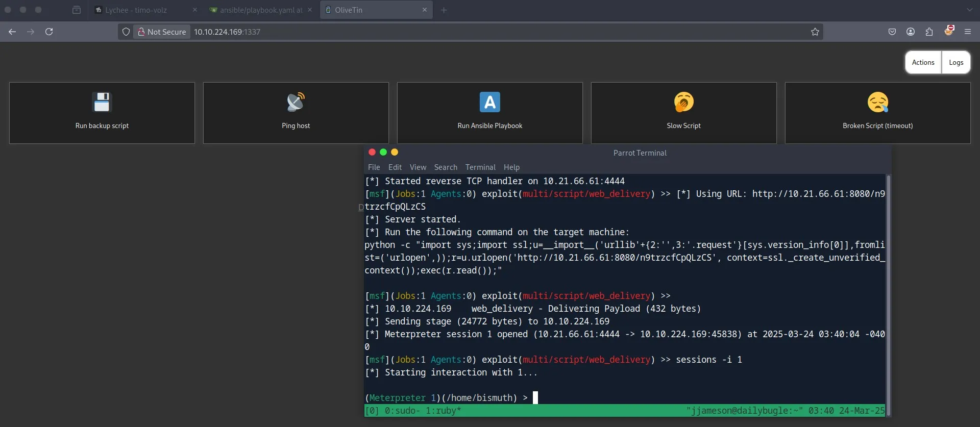
Task: Click the Meterpreter prompt cursor
Action: tap(535, 397)
